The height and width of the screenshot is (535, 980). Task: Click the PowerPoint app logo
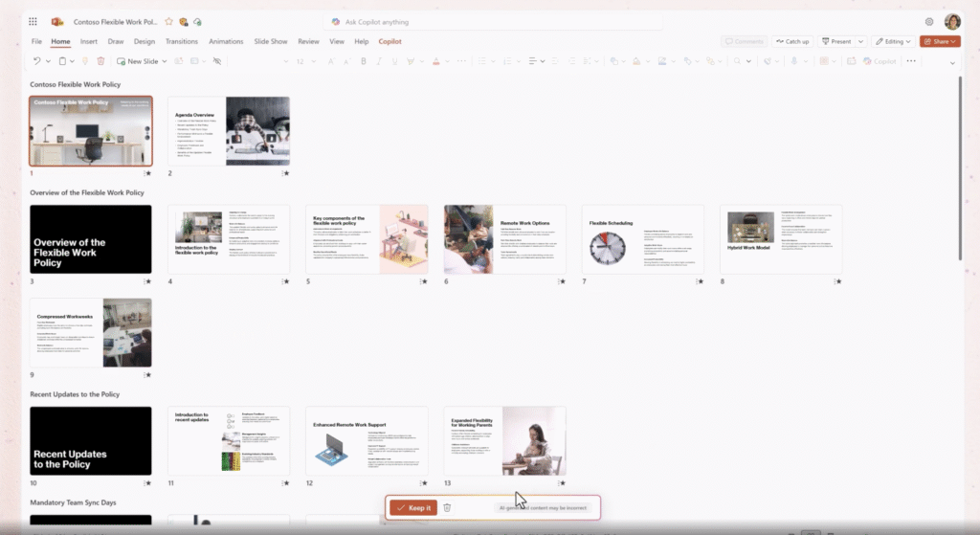click(57, 21)
